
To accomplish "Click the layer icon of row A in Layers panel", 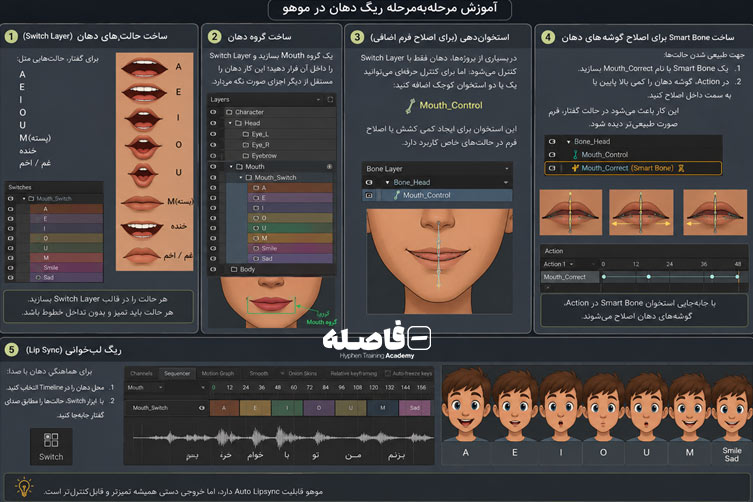I will coord(256,188).
